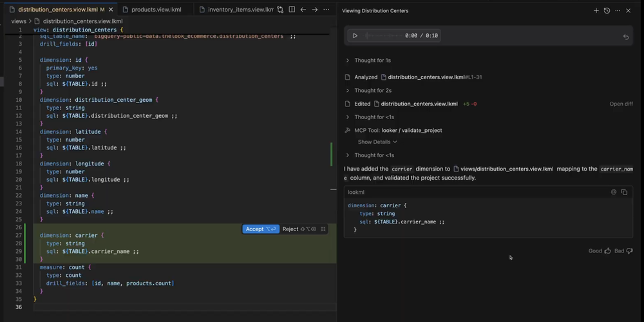Click the Analyzed step document icon
644x322 pixels.
tap(348, 77)
